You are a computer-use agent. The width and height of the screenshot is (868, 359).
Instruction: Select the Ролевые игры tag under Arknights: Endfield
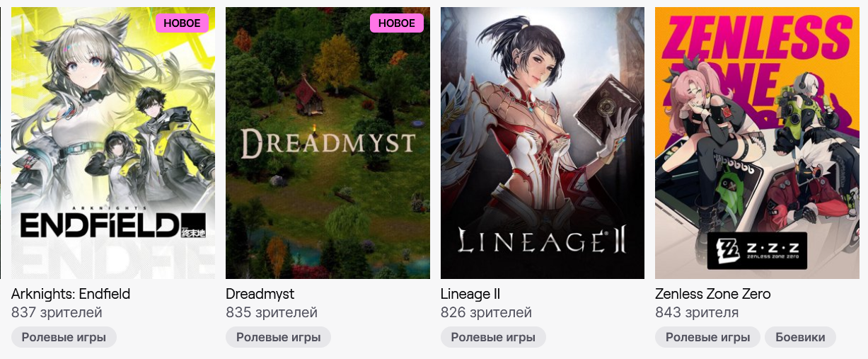click(x=64, y=337)
